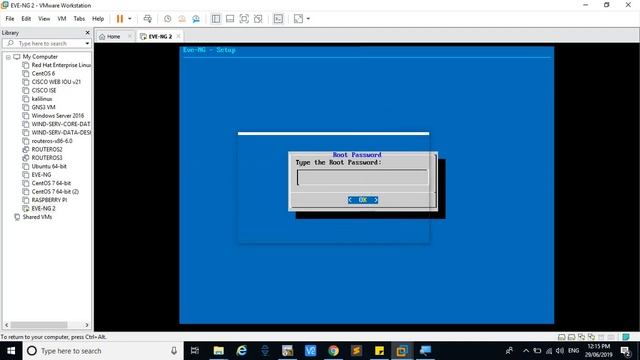Open the VM menu
The height and width of the screenshot is (360, 640).
pyautogui.click(x=62, y=19)
